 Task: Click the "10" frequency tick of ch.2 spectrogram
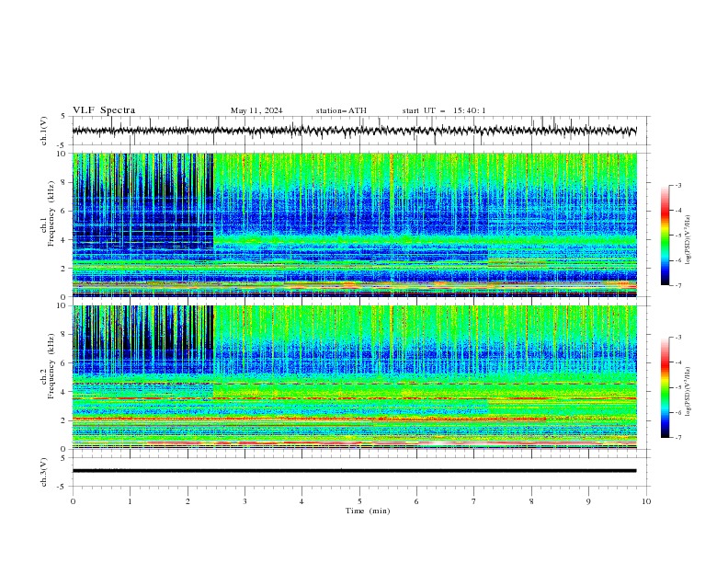[x=63, y=305]
